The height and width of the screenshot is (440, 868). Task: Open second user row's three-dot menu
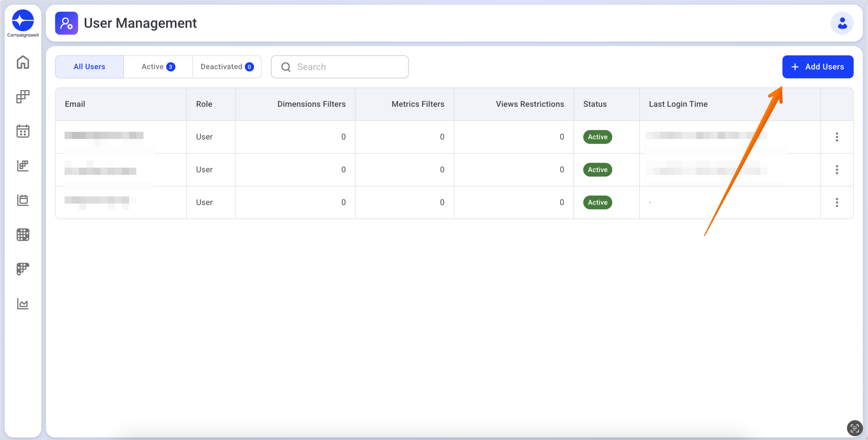pyautogui.click(x=837, y=170)
